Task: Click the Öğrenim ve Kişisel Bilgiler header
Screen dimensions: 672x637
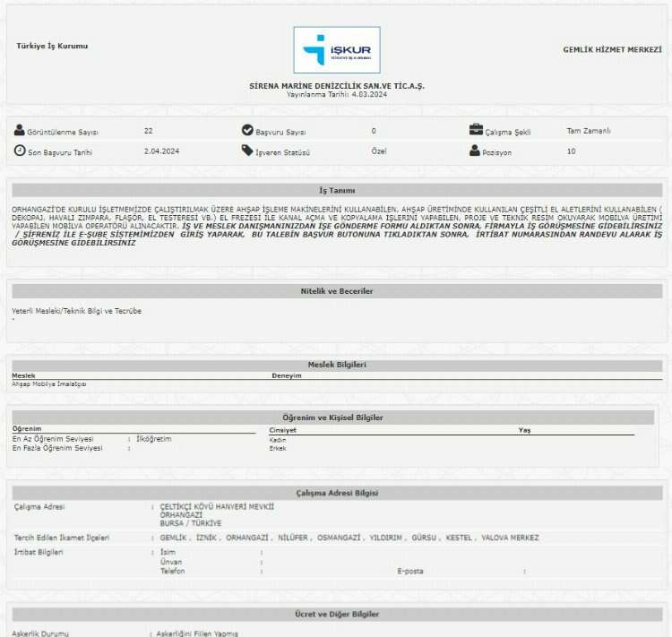Action: click(332, 417)
